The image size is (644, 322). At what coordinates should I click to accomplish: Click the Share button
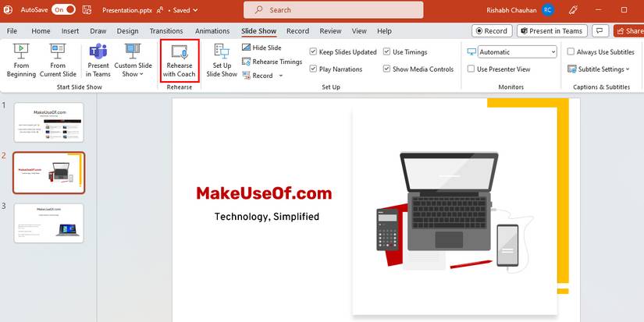tap(629, 30)
